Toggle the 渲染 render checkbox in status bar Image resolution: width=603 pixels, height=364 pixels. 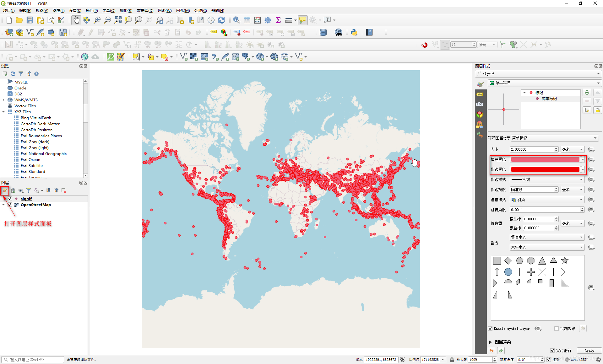pyautogui.click(x=549, y=360)
